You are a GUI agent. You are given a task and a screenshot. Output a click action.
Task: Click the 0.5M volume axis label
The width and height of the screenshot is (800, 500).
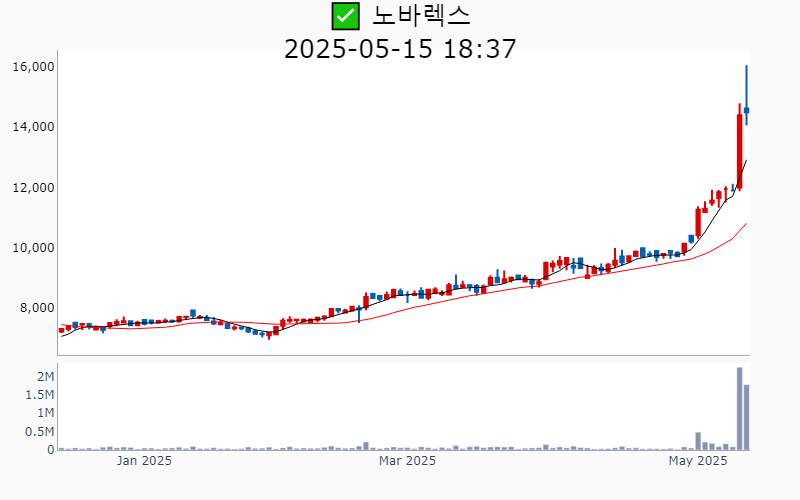pos(40,432)
